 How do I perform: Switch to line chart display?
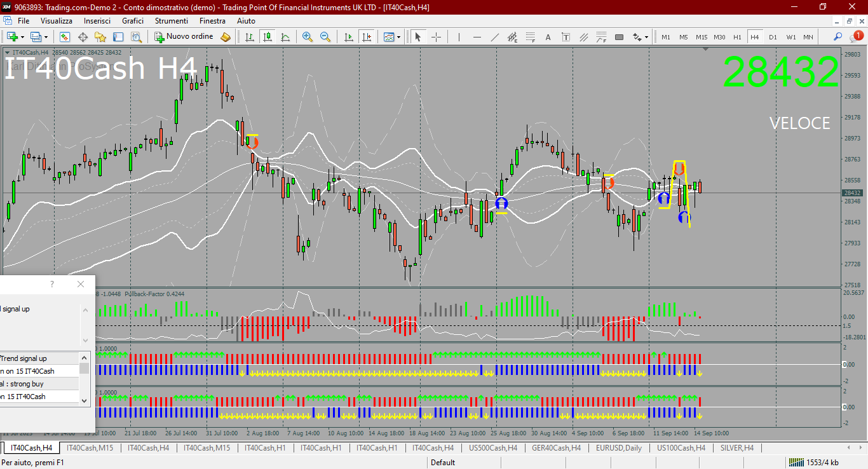(285, 37)
